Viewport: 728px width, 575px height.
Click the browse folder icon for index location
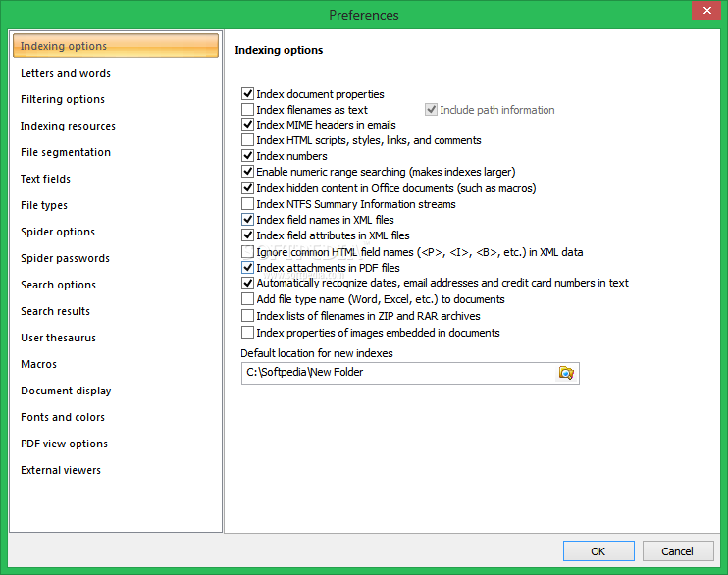click(566, 373)
